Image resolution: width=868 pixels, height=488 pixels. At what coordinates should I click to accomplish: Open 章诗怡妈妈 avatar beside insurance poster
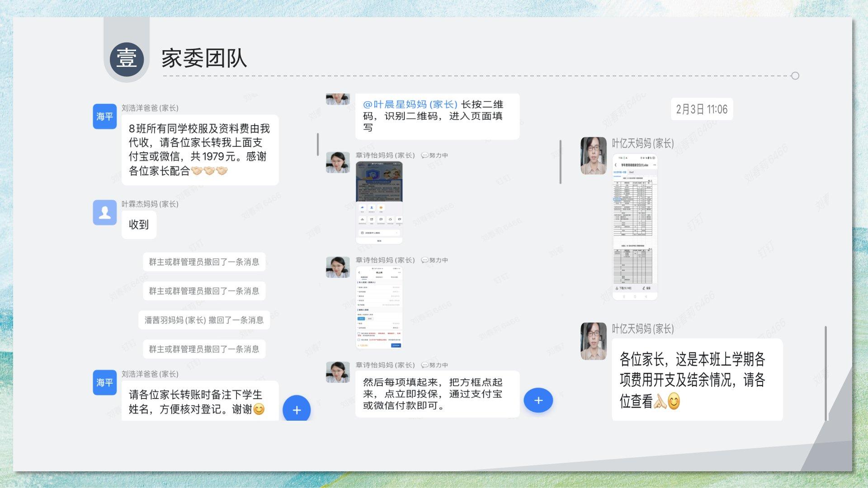click(x=338, y=163)
